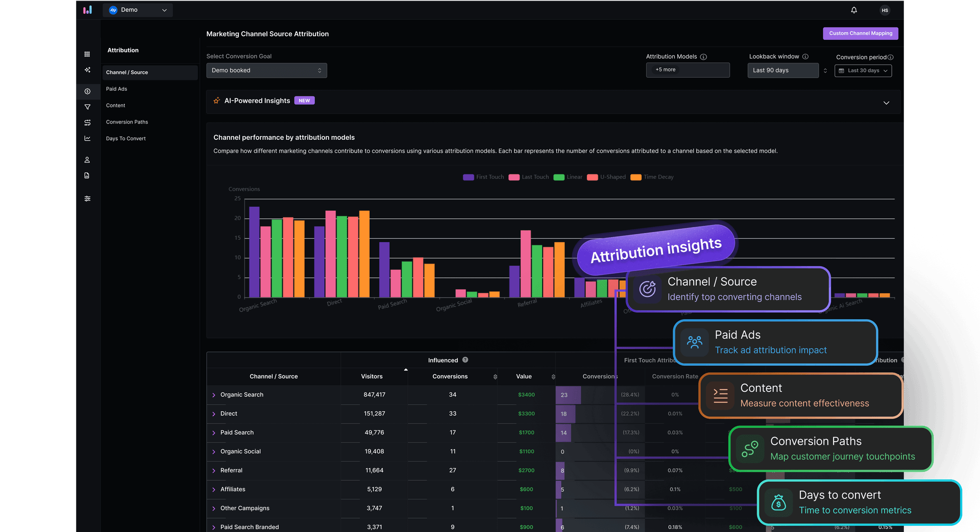Collapse the AI-Powered Insights panel
The height and width of the screenshot is (532, 980).
(x=886, y=102)
